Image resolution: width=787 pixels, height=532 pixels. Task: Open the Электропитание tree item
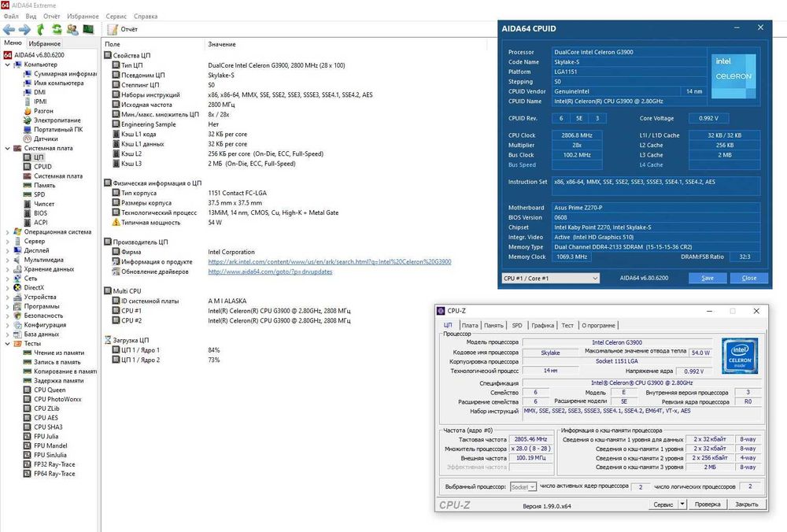57,120
